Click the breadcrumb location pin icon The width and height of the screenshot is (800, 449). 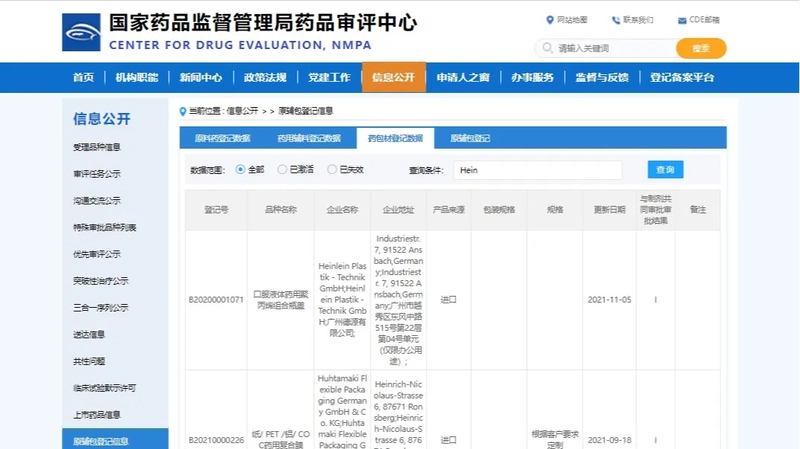[x=182, y=111]
